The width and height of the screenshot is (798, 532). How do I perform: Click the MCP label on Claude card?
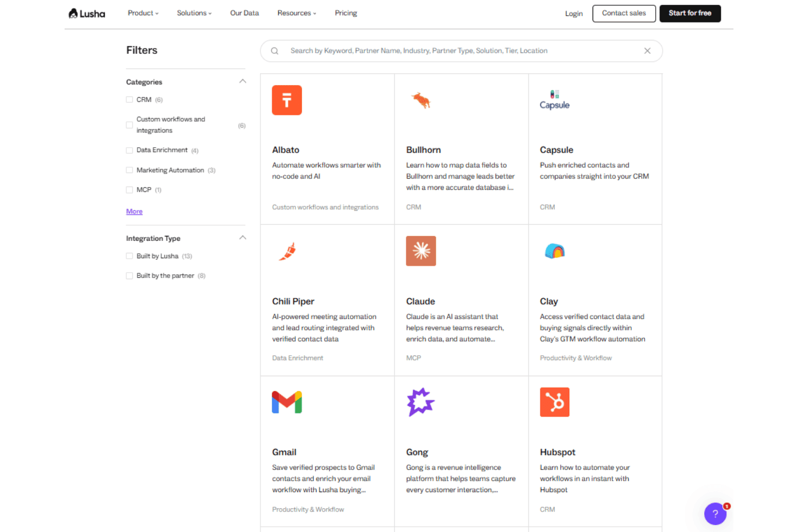(x=414, y=358)
